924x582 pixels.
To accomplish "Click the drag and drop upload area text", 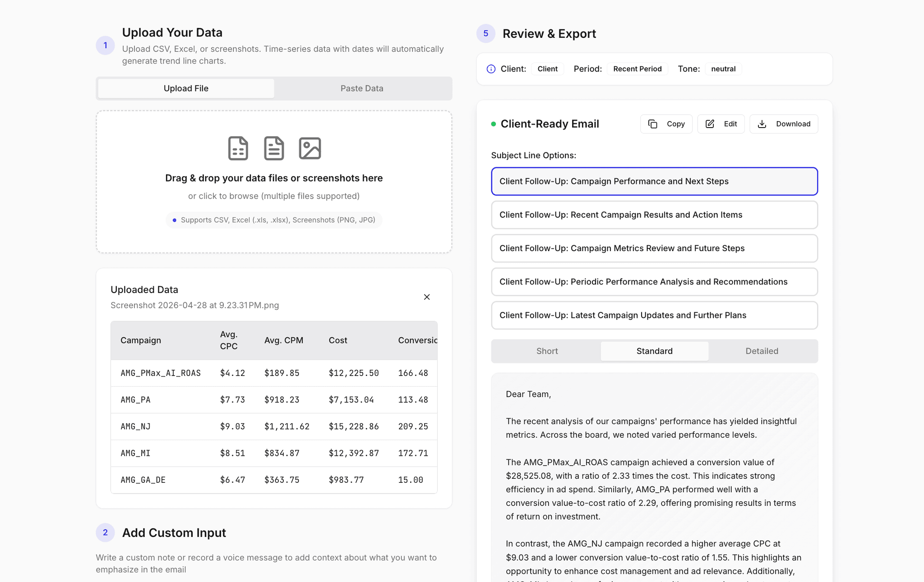I will (274, 178).
